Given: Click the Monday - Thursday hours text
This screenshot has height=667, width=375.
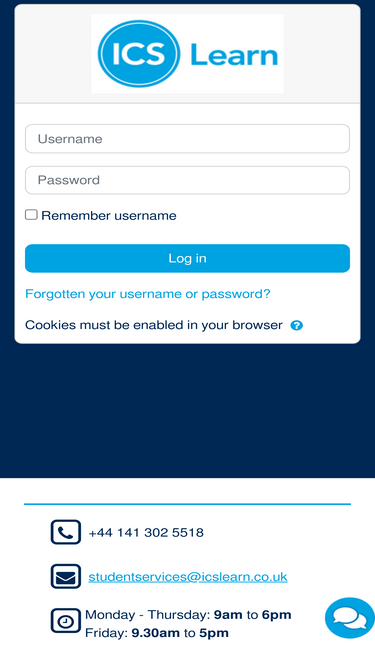Looking at the screenshot, I should (x=188, y=615).
